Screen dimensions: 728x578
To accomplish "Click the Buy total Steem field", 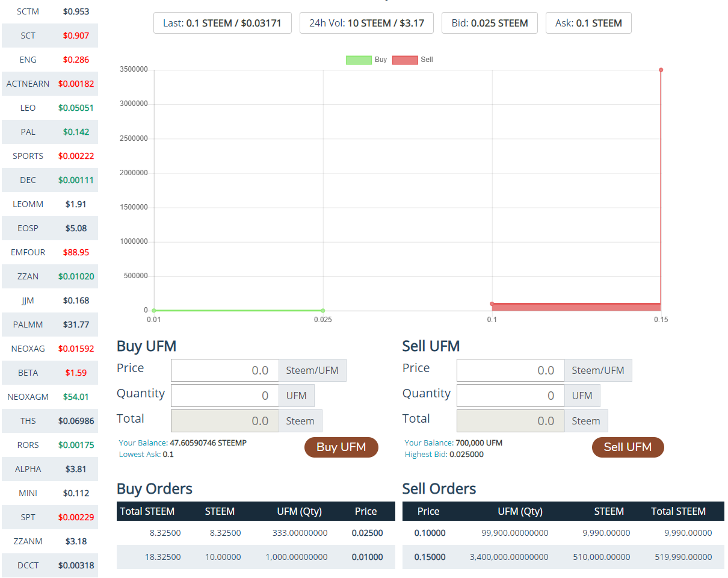I will point(225,421).
